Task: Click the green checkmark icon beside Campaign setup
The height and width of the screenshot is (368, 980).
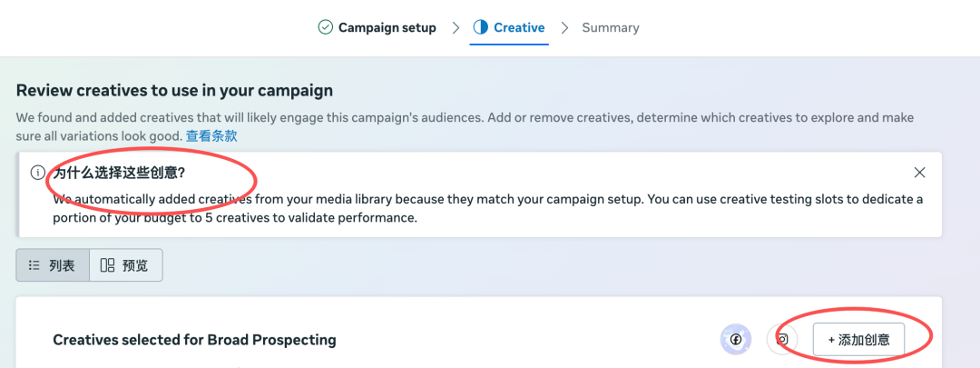Action: [325, 27]
